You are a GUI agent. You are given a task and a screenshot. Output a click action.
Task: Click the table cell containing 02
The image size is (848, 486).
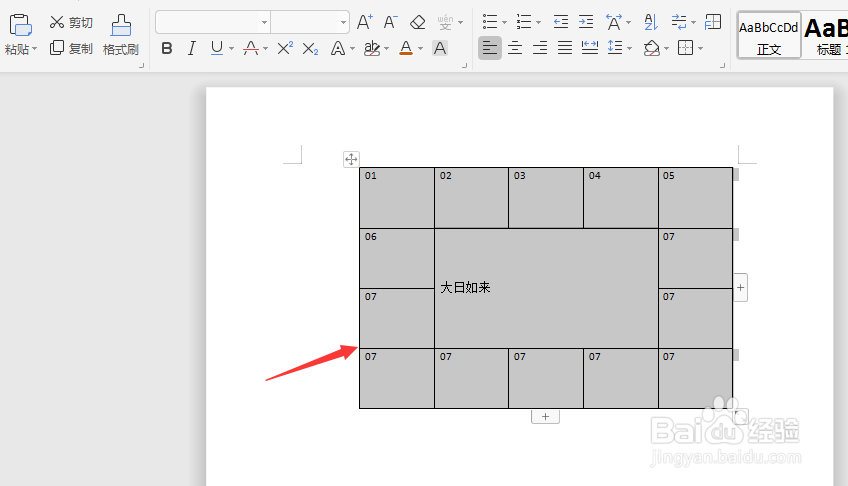pos(472,198)
